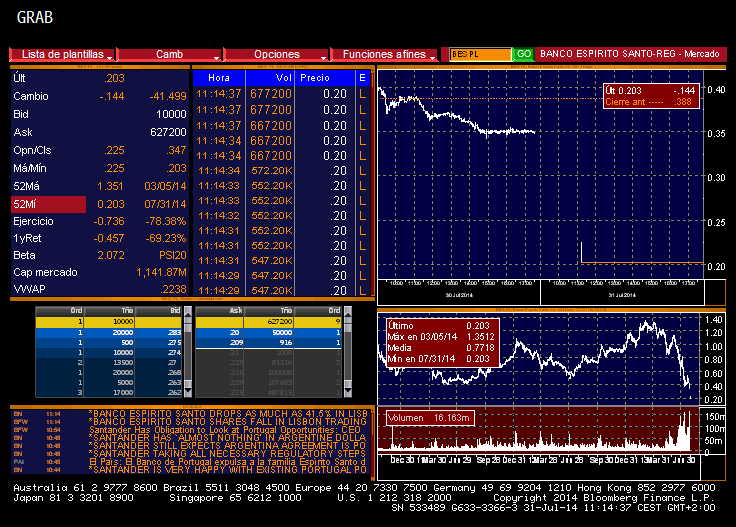
Task: Expand the Funciones afines dropdown arrow
Action: point(432,58)
